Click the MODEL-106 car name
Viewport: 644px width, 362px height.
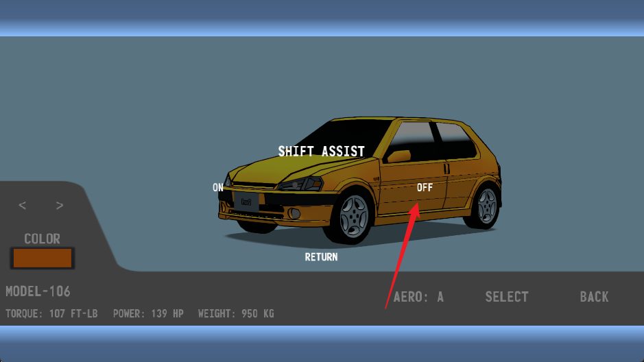point(38,291)
